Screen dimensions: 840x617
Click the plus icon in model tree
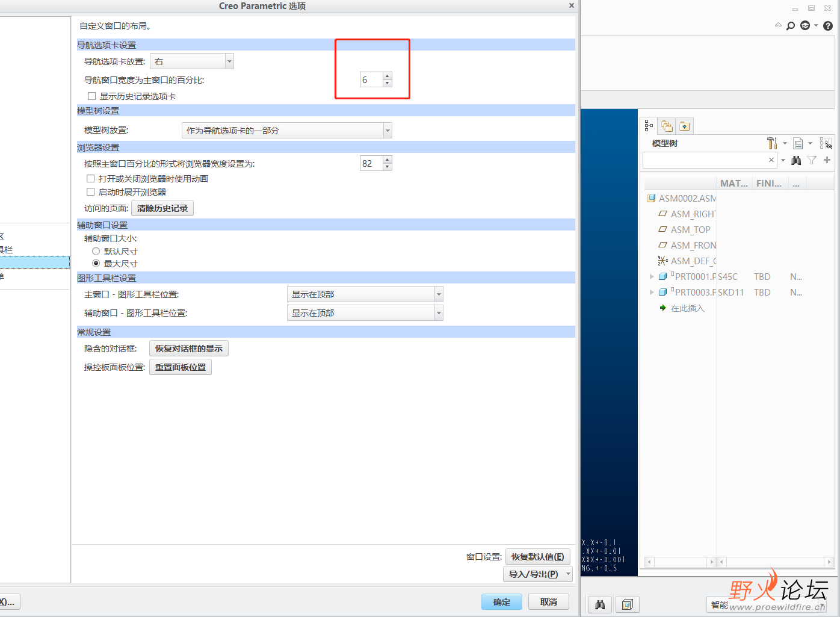[x=827, y=160]
